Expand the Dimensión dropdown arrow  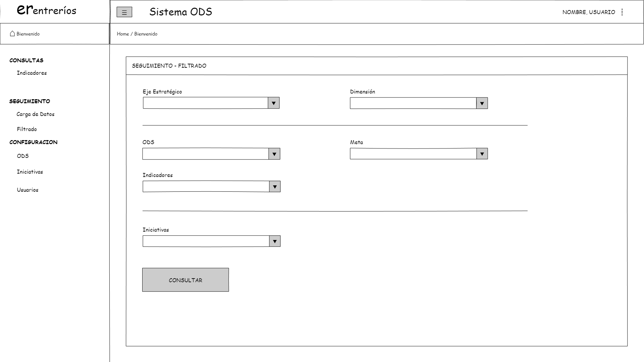coord(482,104)
